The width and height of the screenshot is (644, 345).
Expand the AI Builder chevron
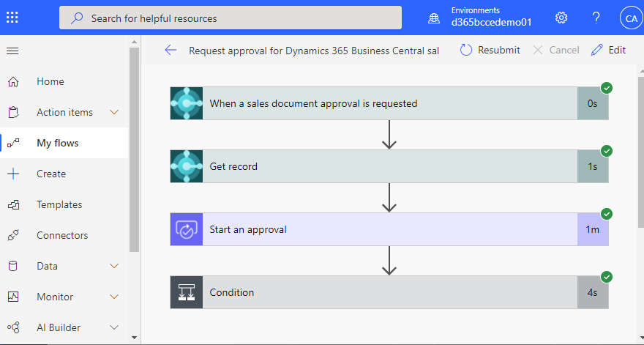pyautogui.click(x=114, y=327)
